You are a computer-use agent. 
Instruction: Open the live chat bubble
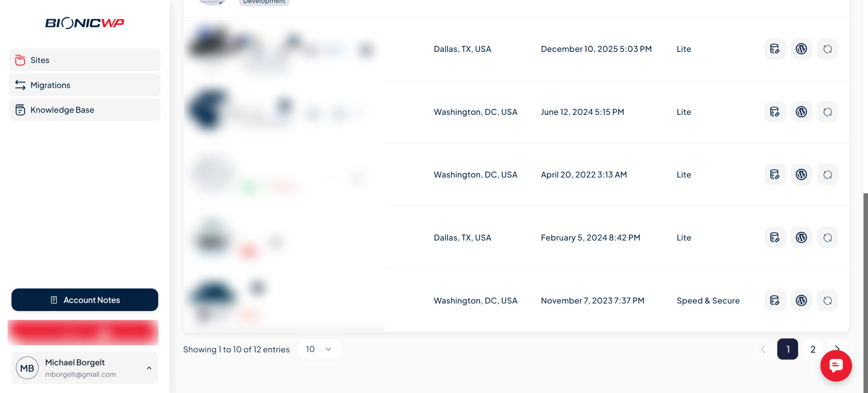tap(836, 366)
